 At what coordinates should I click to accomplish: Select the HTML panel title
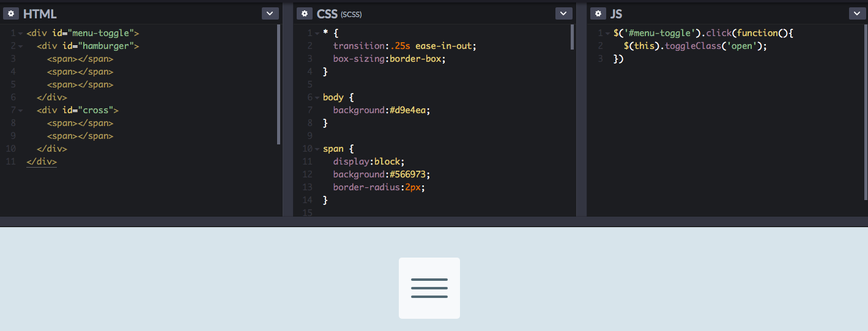tap(40, 13)
